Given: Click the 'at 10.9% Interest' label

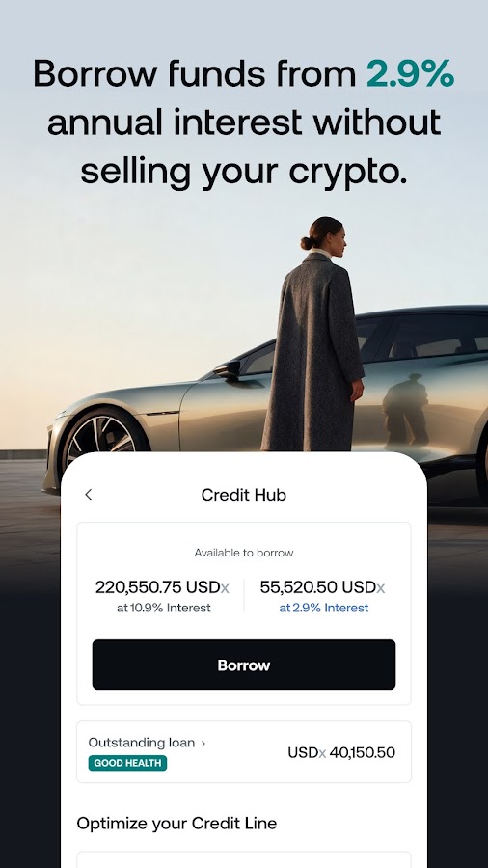Looking at the screenshot, I should pos(164,608).
